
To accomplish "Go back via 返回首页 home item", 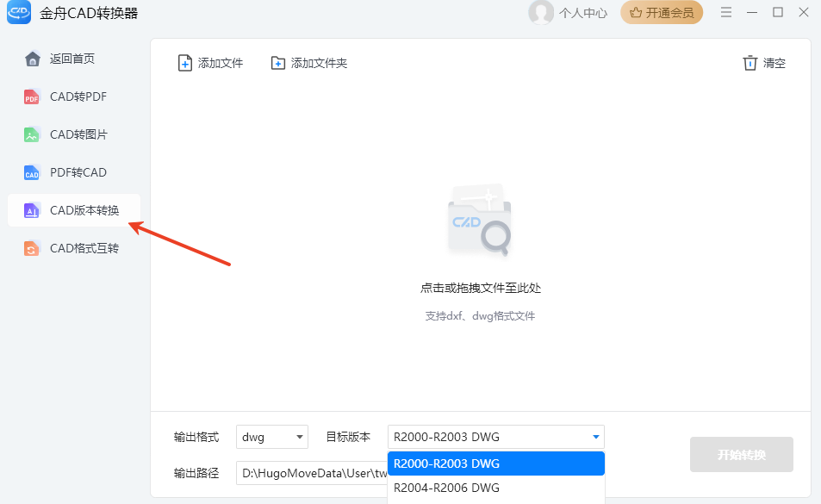I will pos(74,59).
